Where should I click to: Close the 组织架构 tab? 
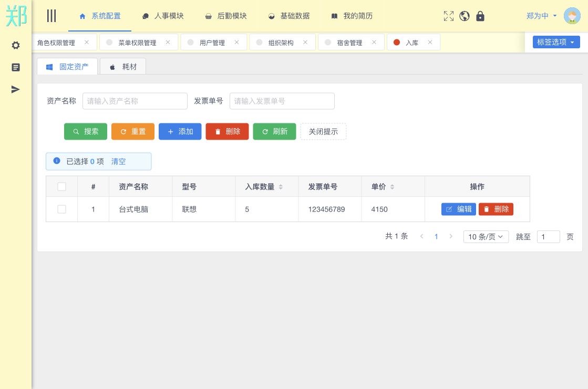[305, 43]
